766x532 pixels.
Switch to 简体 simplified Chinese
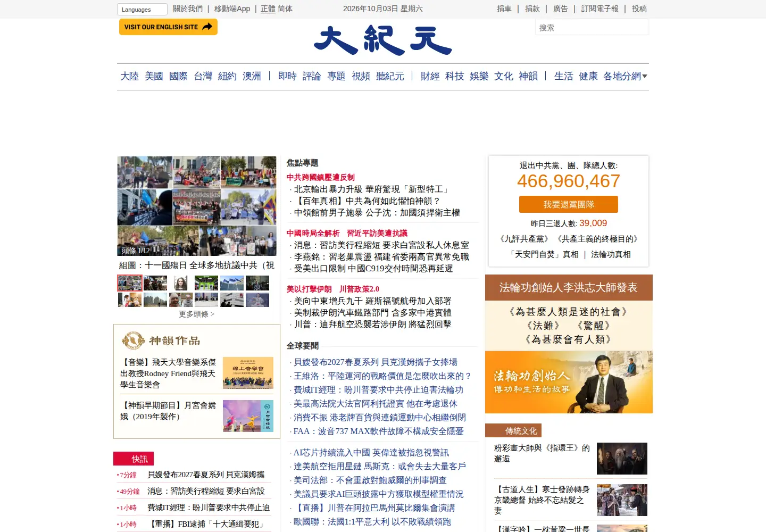(x=285, y=9)
